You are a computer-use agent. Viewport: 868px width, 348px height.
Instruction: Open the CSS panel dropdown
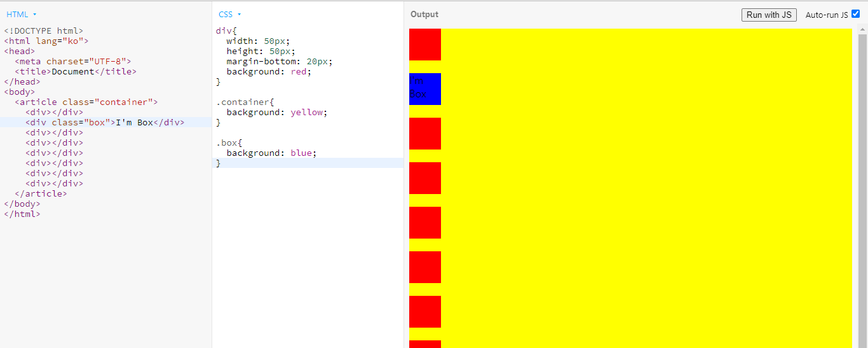229,14
